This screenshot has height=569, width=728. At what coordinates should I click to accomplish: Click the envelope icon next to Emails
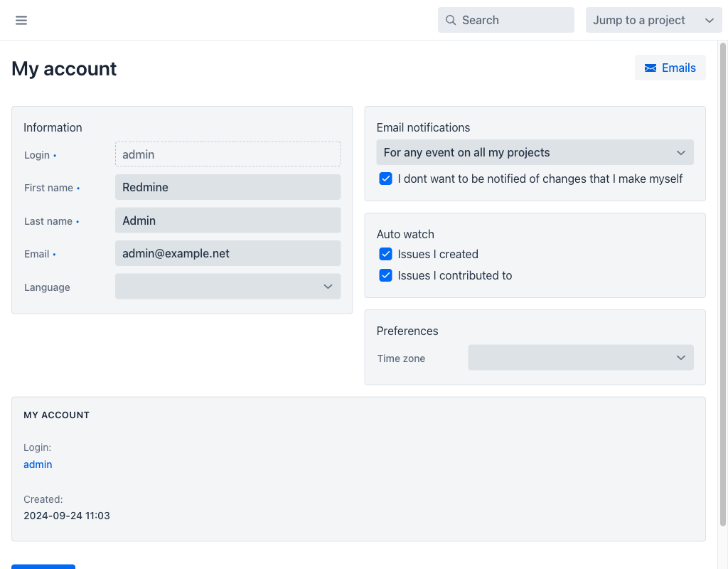[x=651, y=68]
